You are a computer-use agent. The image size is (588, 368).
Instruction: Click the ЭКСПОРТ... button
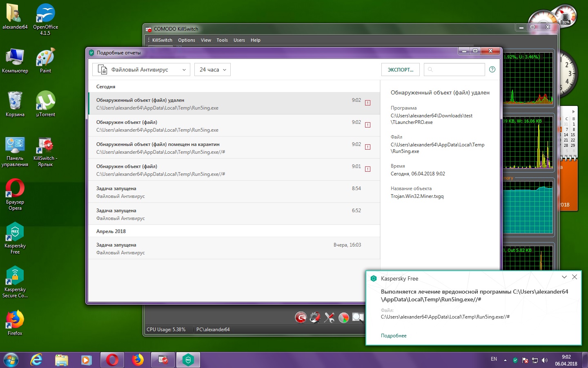[400, 70]
